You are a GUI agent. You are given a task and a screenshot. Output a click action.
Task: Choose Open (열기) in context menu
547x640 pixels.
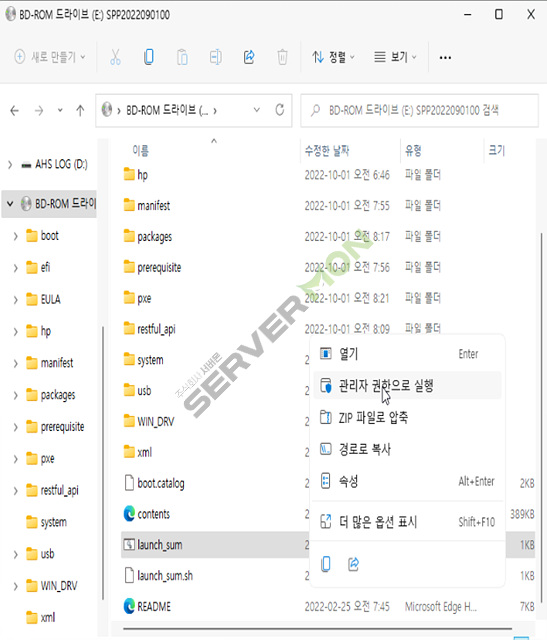(407, 353)
